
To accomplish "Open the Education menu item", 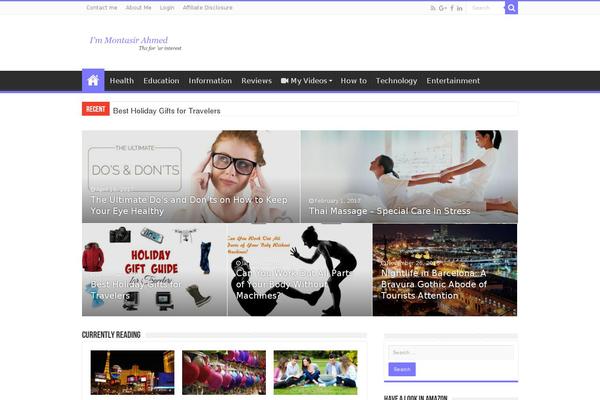I will coord(161,81).
